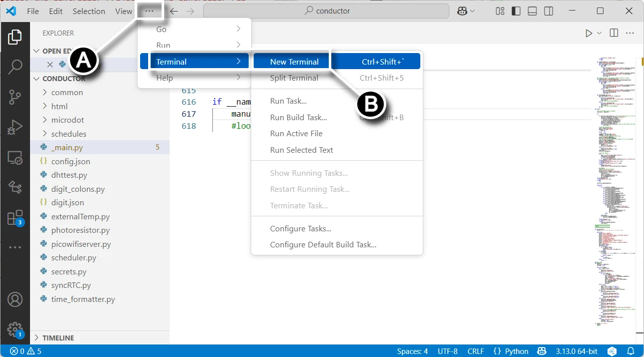Expand the TIMELINE section

[x=100, y=338]
